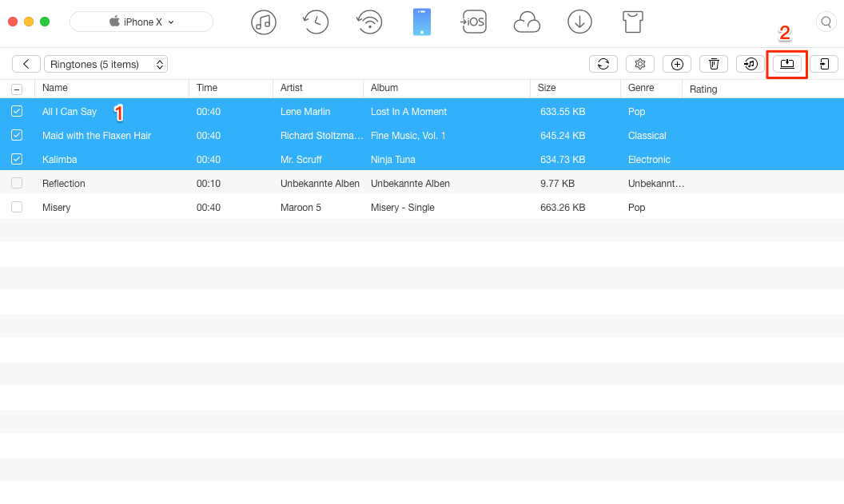Sort by the Name column header
Viewport: 844px width, 504px height.
pyautogui.click(x=112, y=88)
